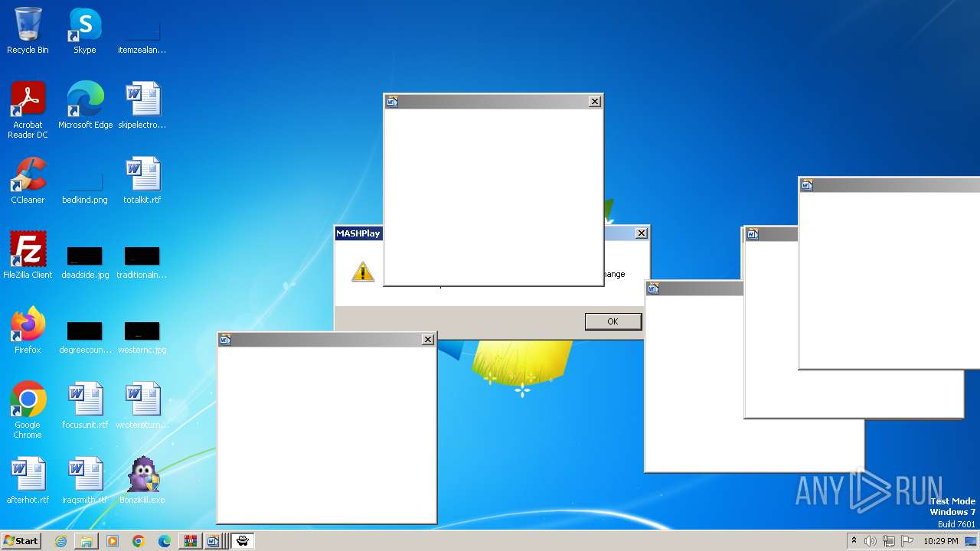Open the clock showing 10:29 PM
The width and height of the screenshot is (980, 551).
click(941, 541)
